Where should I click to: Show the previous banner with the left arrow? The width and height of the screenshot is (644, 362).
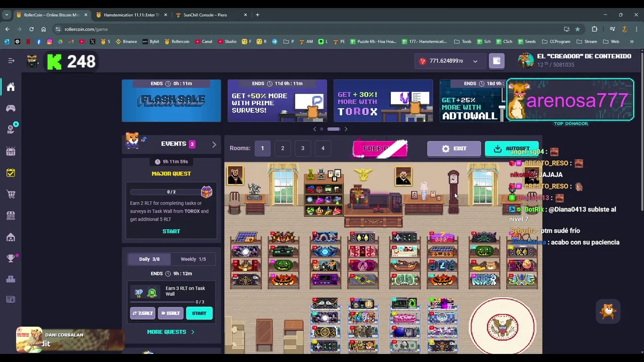coord(315,129)
